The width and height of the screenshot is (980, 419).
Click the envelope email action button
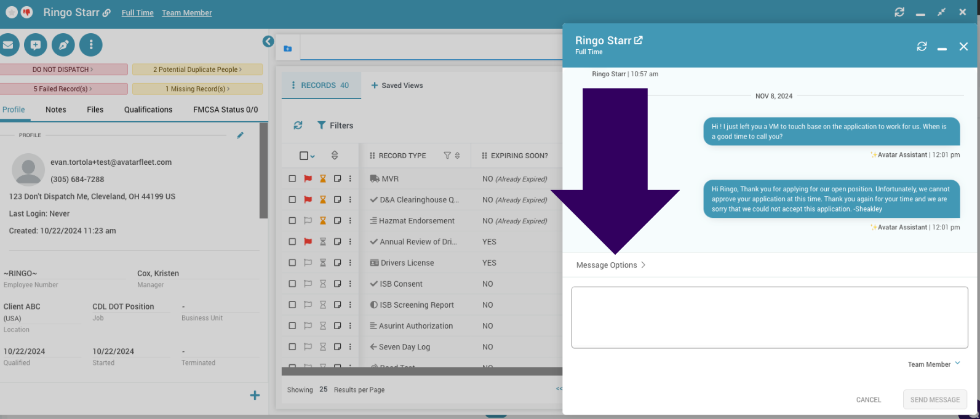click(7, 45)
